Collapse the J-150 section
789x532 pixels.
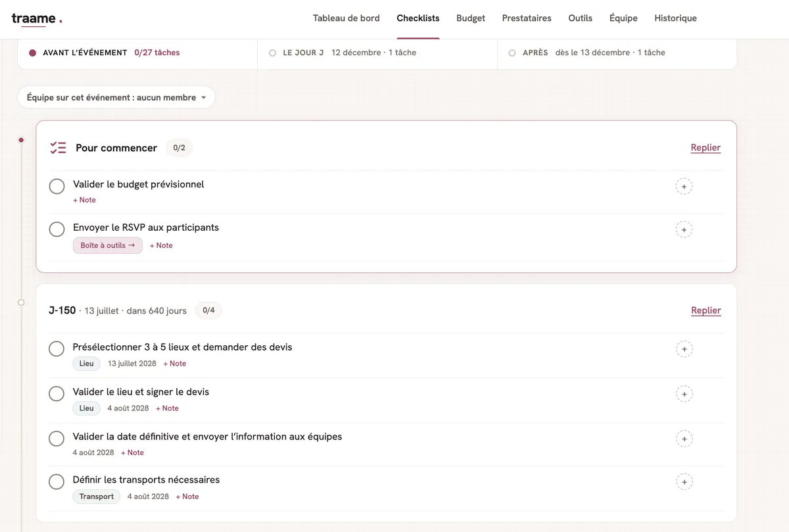(706, 310)
